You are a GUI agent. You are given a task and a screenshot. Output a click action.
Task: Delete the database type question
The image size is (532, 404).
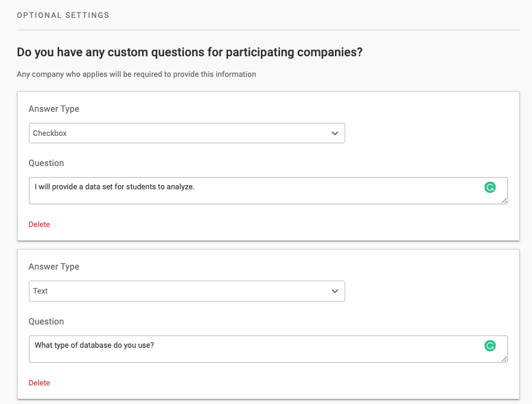39,383
